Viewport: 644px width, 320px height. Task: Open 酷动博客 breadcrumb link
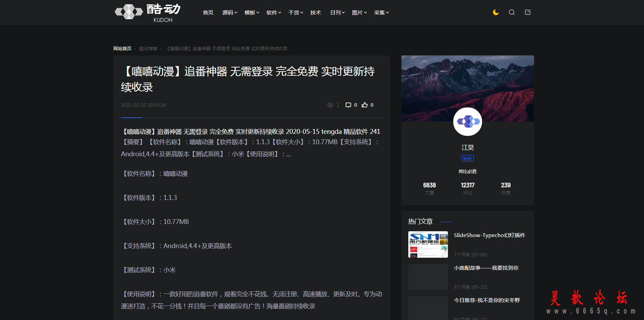coord(148,49)
